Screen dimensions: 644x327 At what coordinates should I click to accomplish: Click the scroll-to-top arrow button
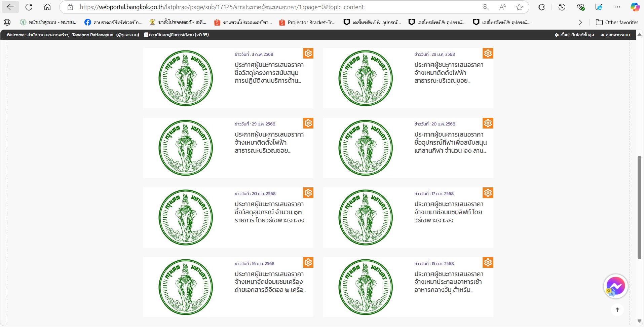[x=617, y=310]
